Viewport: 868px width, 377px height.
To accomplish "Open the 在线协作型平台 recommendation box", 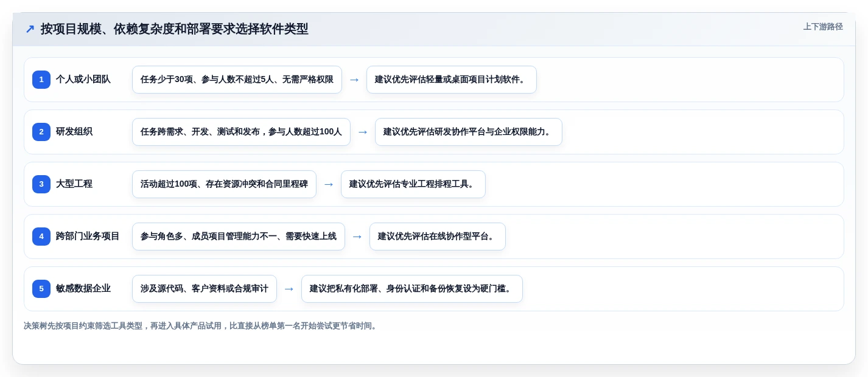I will point(438,237).
